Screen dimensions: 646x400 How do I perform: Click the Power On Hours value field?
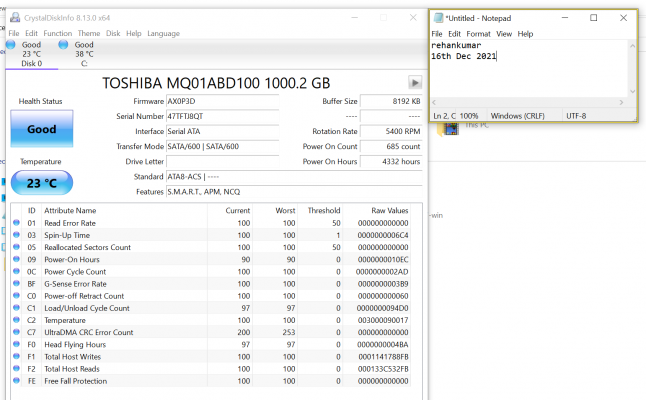pos(391,161)
